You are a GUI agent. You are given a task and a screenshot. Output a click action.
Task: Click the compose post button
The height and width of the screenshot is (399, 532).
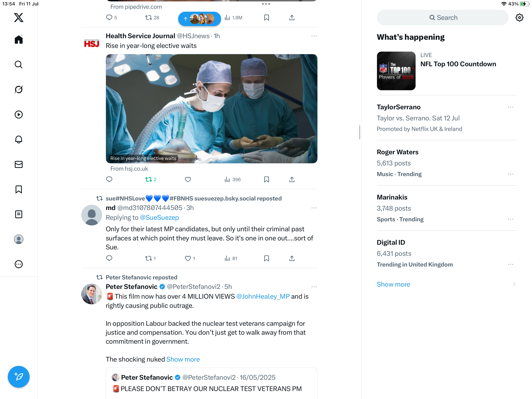coord(18,377)
